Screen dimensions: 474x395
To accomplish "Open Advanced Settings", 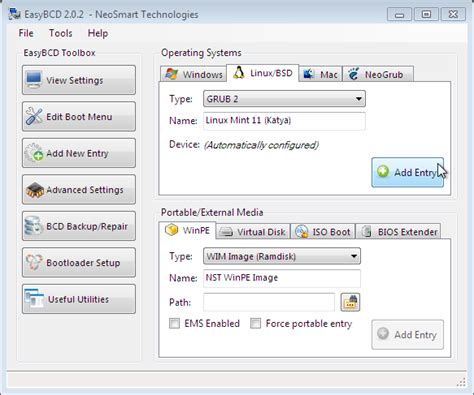I will coord(79,189).
